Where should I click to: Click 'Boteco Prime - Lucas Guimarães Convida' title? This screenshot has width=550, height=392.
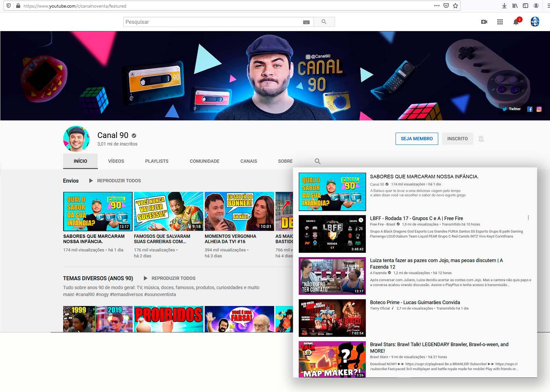(x=415, y=302)
